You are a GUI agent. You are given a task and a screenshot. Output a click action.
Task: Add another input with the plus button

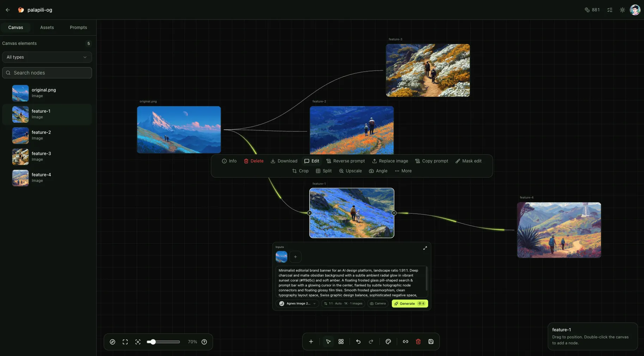pos(296,257)
